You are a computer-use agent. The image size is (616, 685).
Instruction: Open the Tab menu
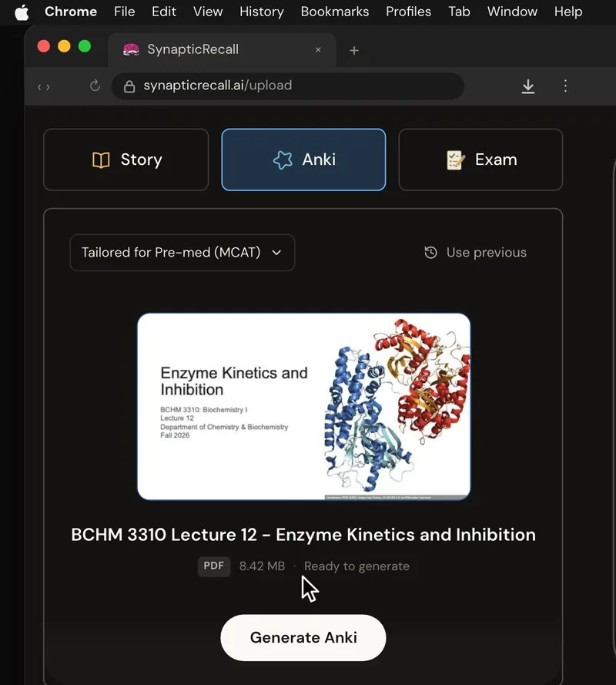[459, 12]
